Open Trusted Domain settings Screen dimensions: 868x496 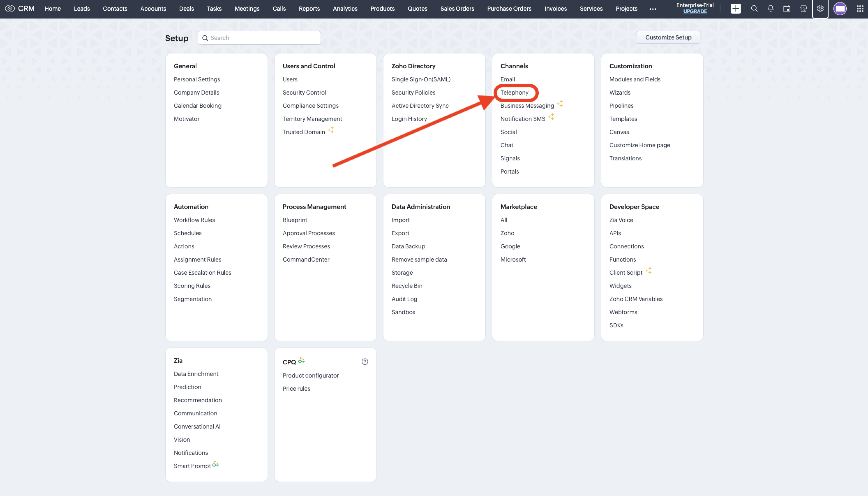coord(304,132)
